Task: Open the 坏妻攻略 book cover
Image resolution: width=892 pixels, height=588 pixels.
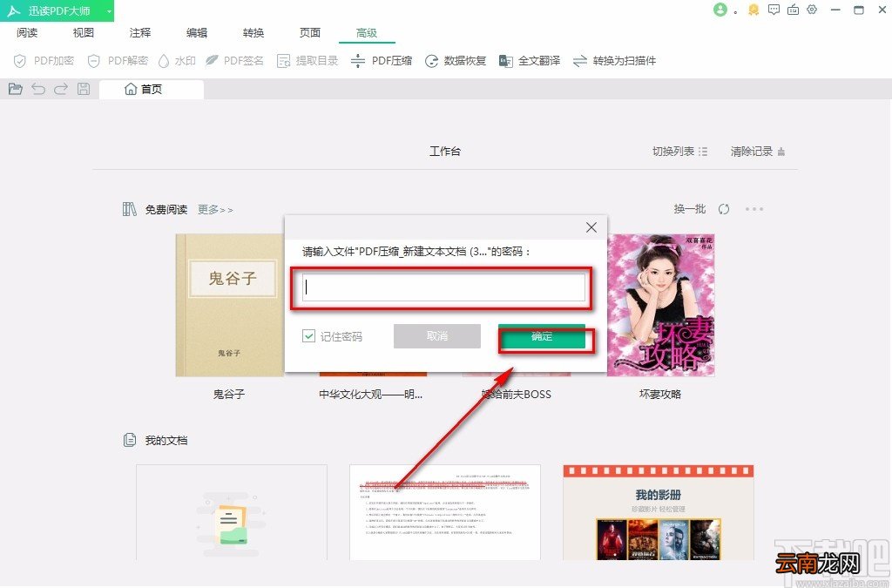Action: coord(661,305)
